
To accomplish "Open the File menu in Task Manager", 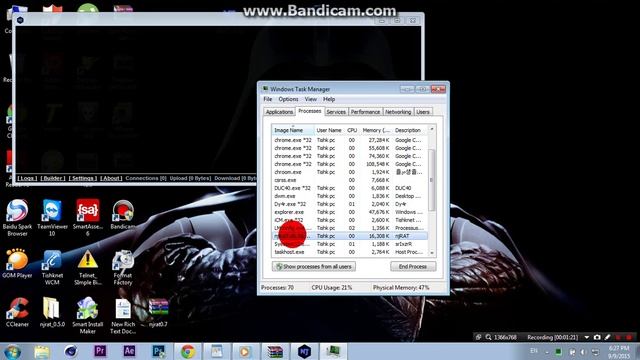I will 268,99.
